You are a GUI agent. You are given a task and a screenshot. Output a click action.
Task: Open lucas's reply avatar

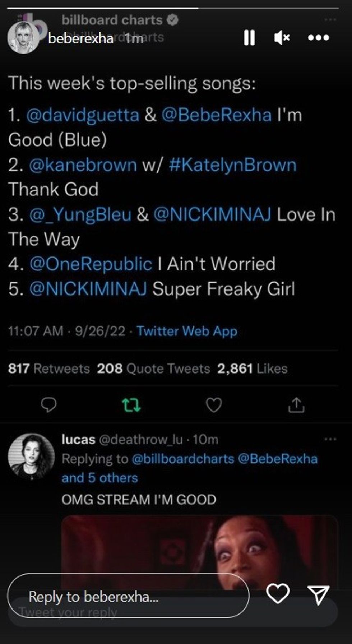click(31, 457)
